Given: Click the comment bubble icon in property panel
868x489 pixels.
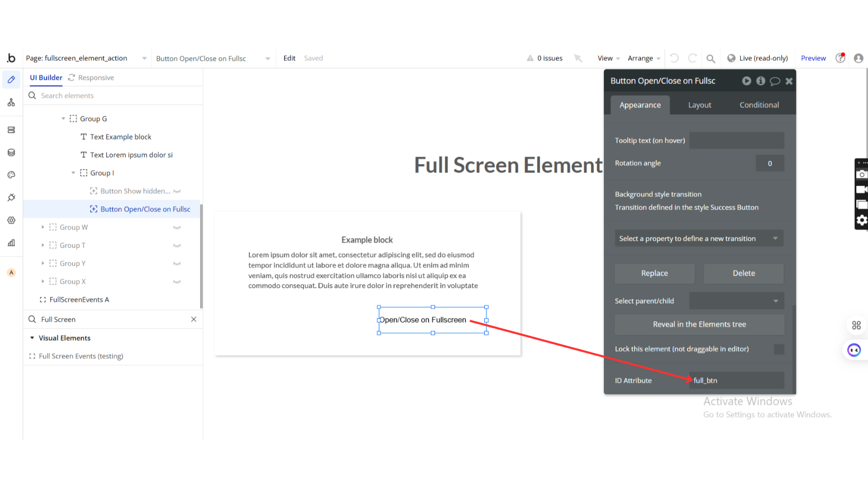Looking at the screenshot, I should tap(775, 81).
